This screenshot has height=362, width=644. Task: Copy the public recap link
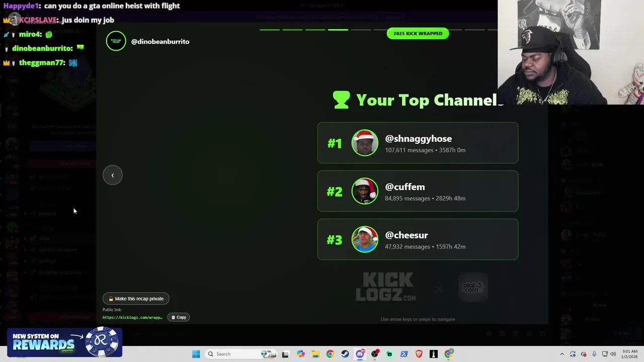(x=179, y=317)
